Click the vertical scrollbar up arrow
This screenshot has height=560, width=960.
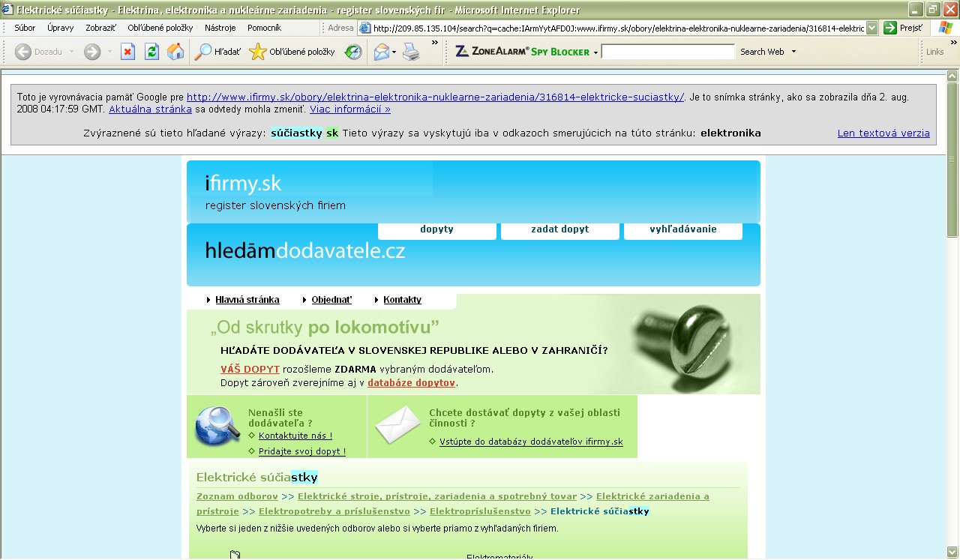pyautogui.click(x=952, y=76)
